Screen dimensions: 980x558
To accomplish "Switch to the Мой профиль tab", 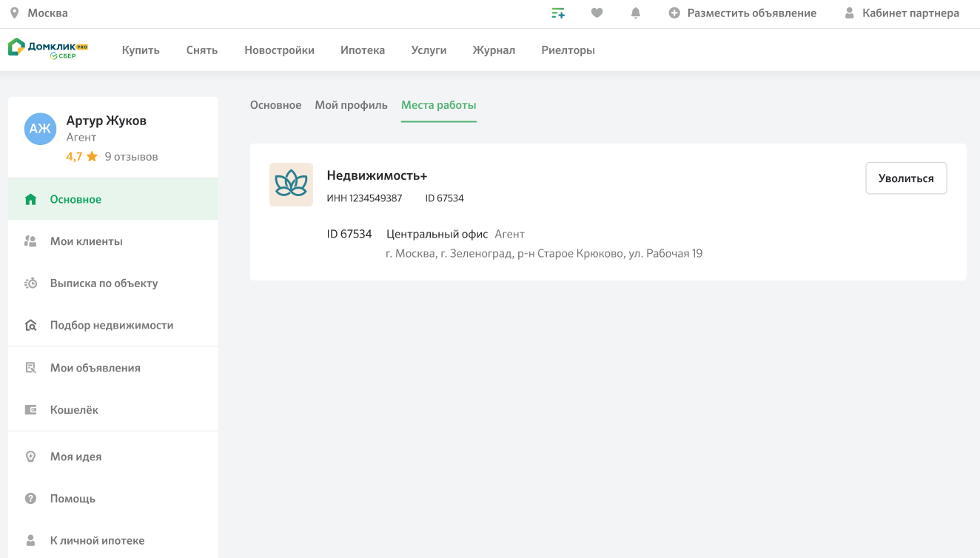I will click(351, 105).
